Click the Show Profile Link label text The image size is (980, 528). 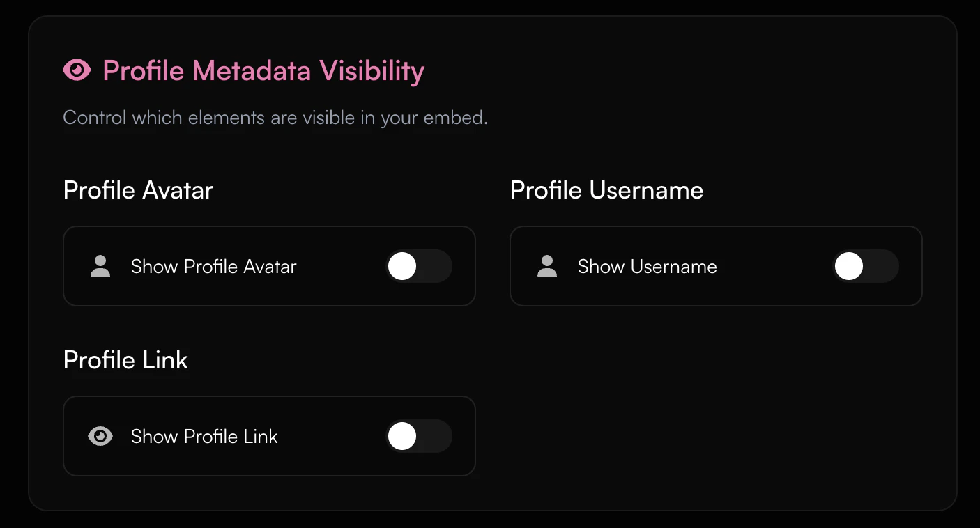click(204, 436)
